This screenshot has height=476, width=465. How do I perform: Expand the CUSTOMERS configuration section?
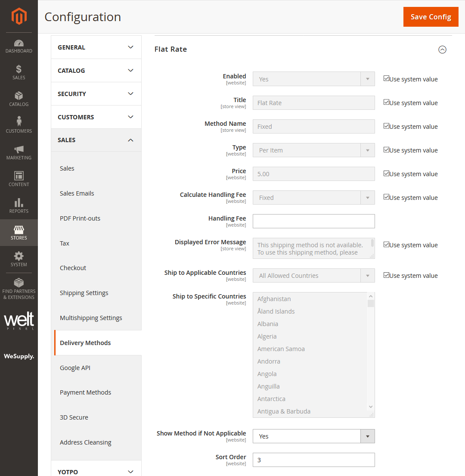click(96, 117)
